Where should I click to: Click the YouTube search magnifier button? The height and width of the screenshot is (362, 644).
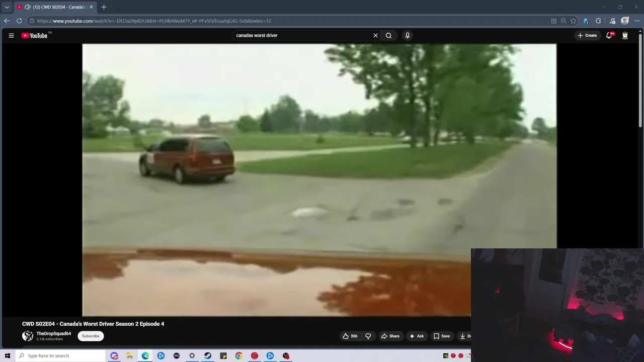(388, 35)
